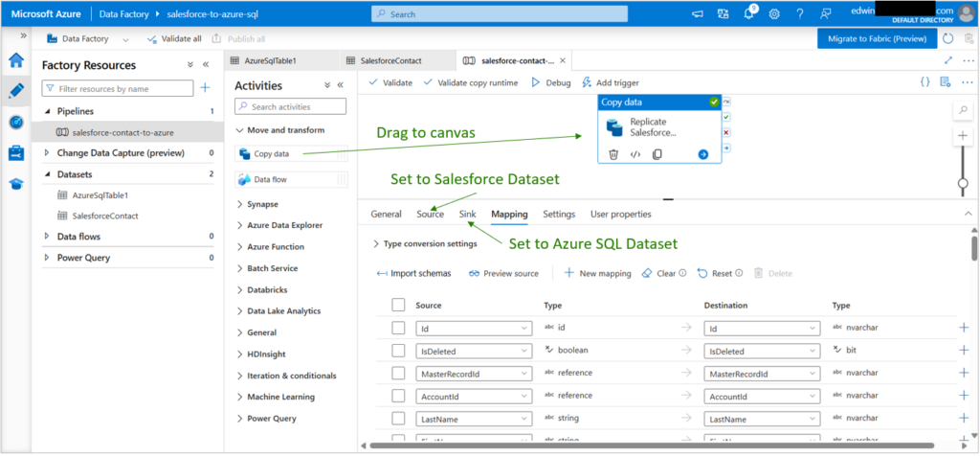Tick the checkbox for AccountId mapping

(398, 396)
